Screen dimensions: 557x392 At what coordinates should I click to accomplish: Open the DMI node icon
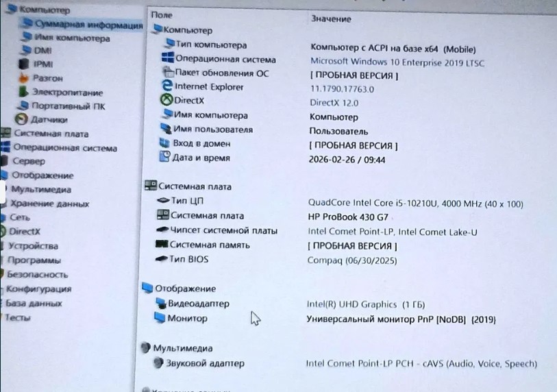pos(25,50)
